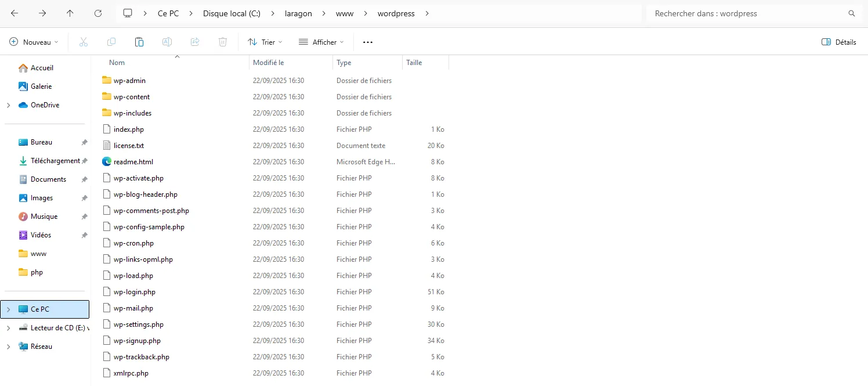The image size is (868, 386).
Task: Click the Back navigation arrow
Action: coord(15,13)
